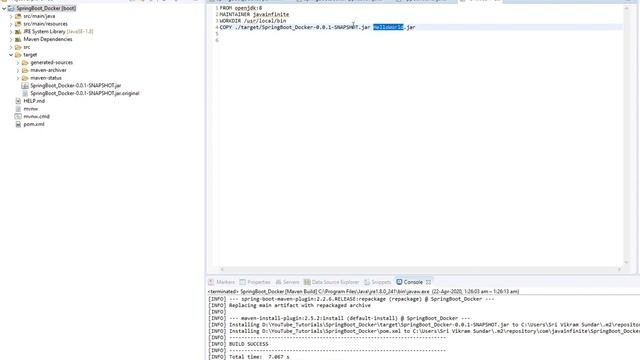Click the Console tab icon

[399, 282]
